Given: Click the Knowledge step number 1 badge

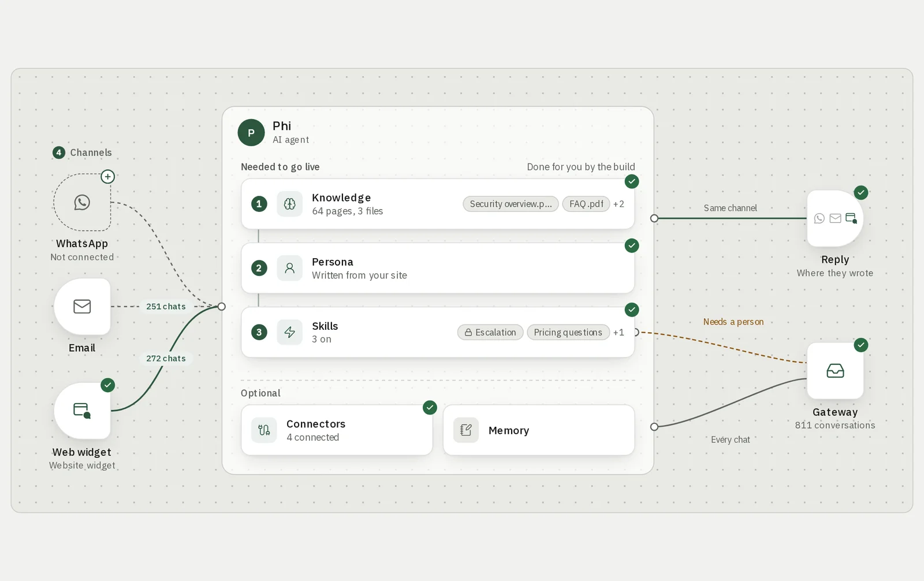Looking at the screenshot, I should tap(259, 204).
